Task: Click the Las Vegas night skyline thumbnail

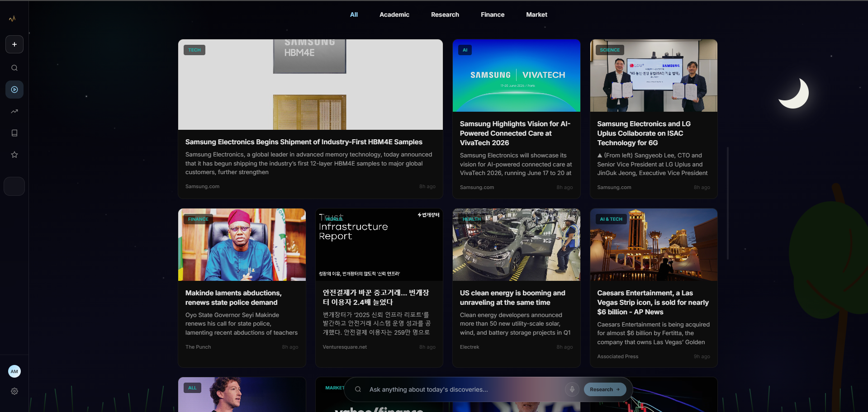Action: pyautogui.click(x=654, y=245)
